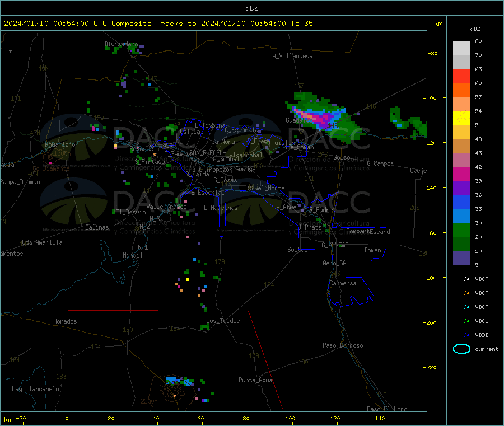Click the Agua_Toro label

click(60, 144)
